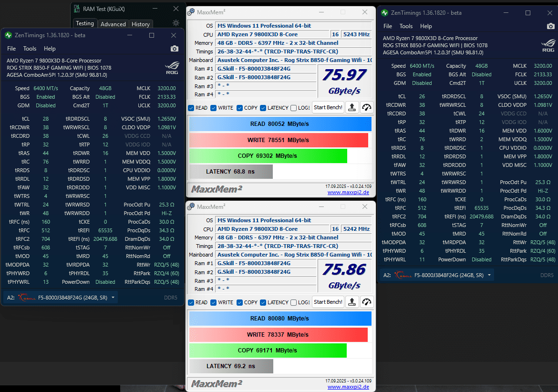Click the LATENCY 68.8 ns result bar
558x392 pixels.
point(231,172)
